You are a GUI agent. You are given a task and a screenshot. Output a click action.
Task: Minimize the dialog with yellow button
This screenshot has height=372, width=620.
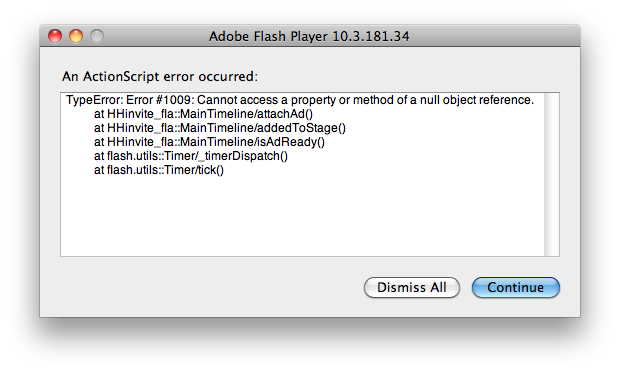[x=76, y=36]
